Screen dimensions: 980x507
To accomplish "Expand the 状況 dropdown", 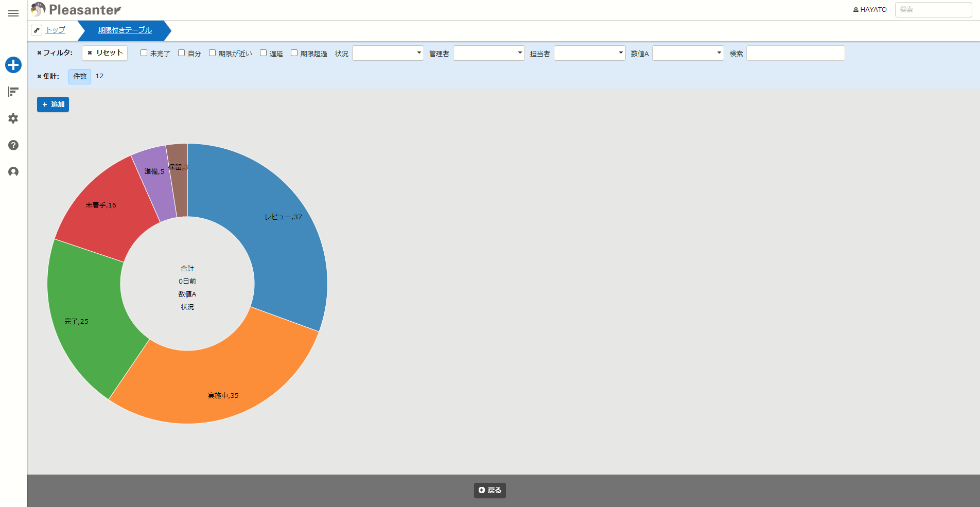I will click(x=388, y=53).
